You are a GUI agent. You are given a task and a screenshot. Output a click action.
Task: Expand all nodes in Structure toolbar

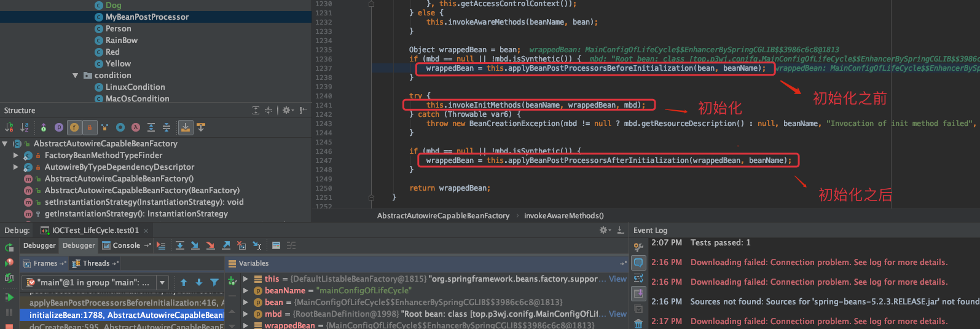click(x=151, y=127)
